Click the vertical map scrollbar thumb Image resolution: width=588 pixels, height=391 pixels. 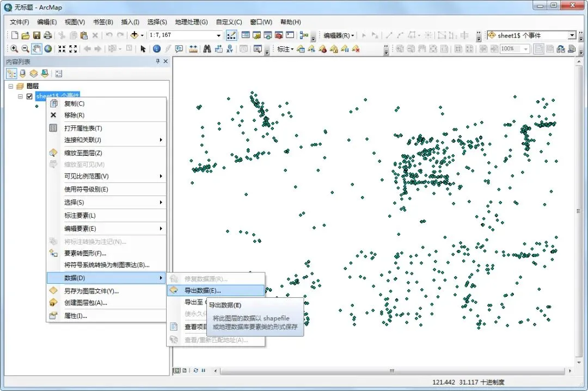pyautogui.click(x=579, y=211)
